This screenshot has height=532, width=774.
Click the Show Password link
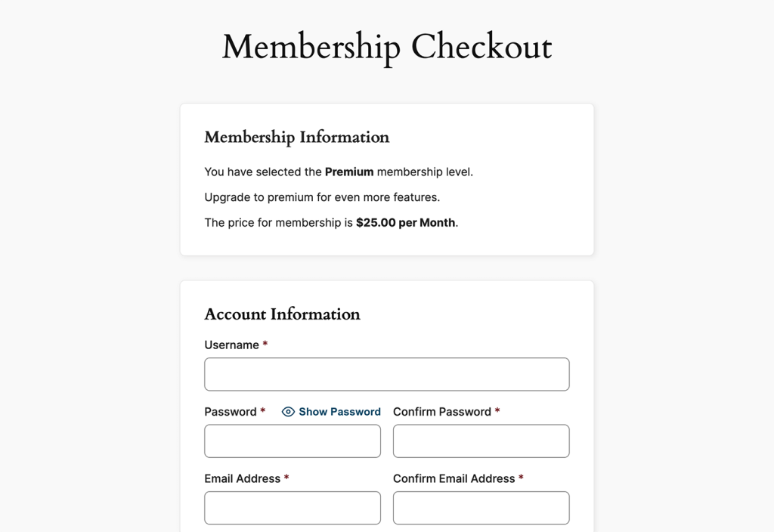click(339, 412)
